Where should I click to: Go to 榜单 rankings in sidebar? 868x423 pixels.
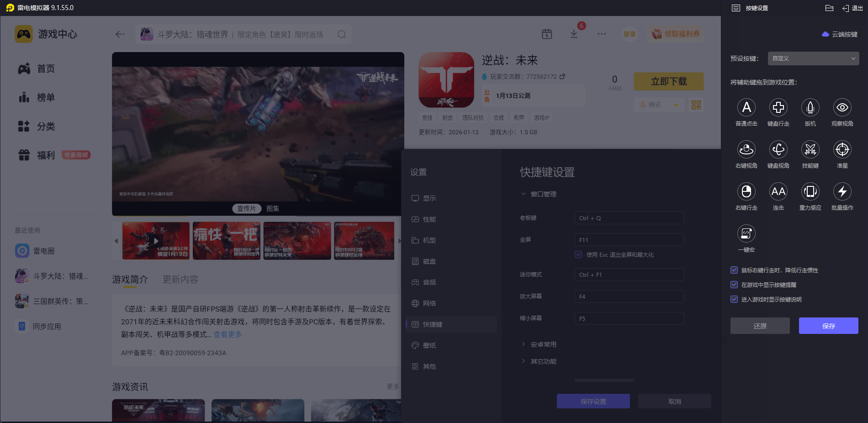37,97
